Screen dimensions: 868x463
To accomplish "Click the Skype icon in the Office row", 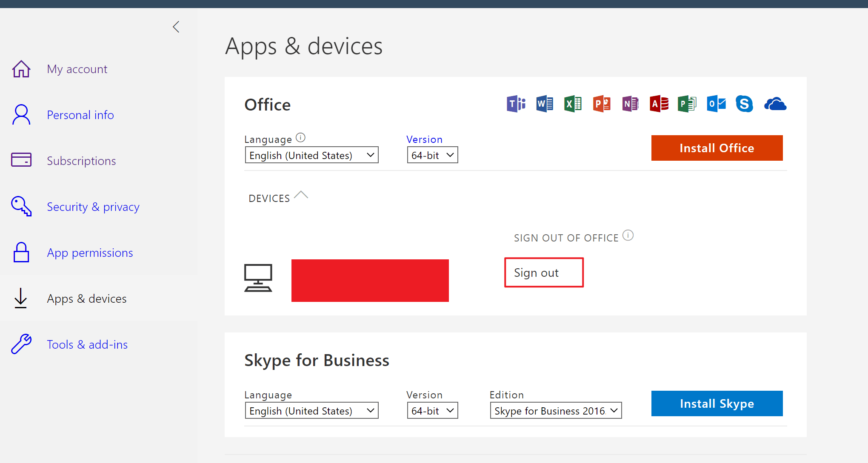I will coord(745,104).
